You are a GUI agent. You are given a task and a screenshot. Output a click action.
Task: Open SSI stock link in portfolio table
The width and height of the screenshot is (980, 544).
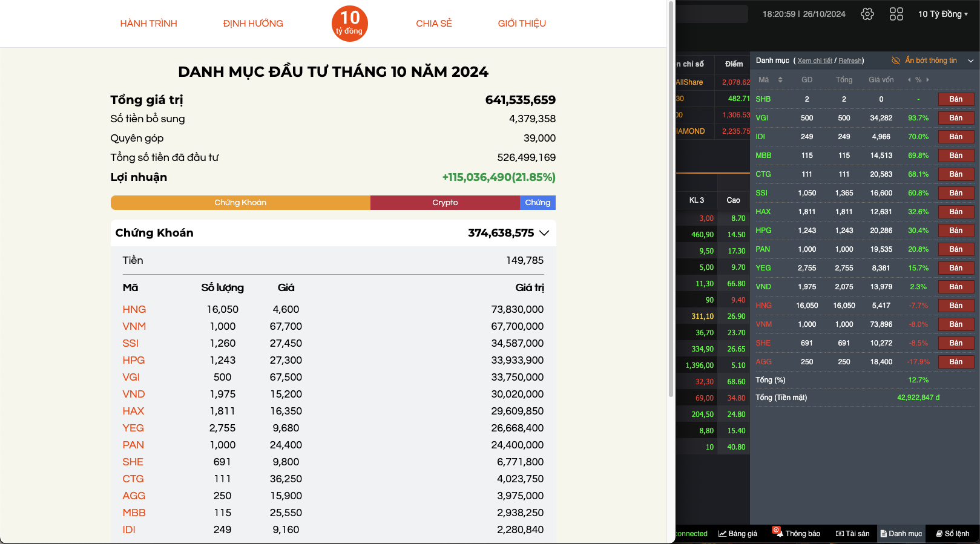pyautogui.click(x=131, y=343)
